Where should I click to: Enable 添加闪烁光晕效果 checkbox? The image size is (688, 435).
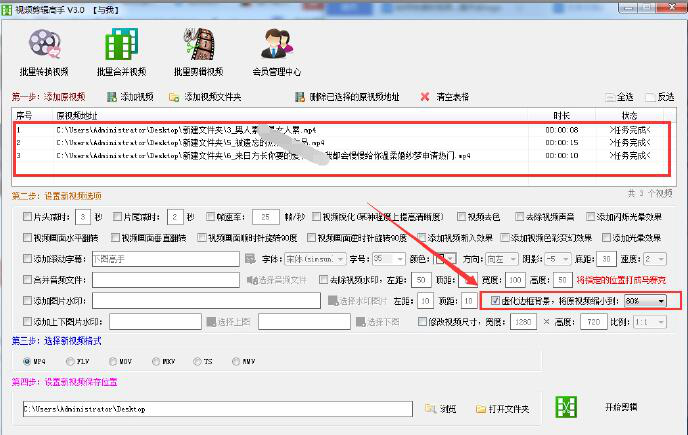point(591,216)
